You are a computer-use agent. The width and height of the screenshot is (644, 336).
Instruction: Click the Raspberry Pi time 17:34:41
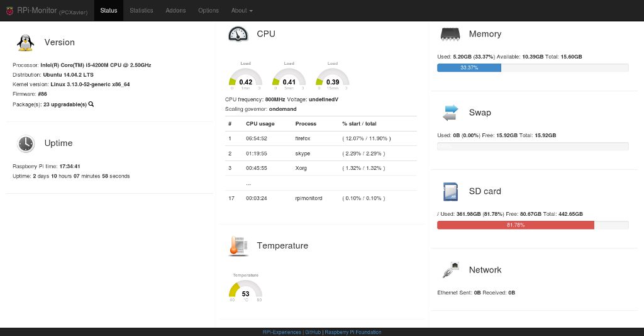[x=47, y=166]
